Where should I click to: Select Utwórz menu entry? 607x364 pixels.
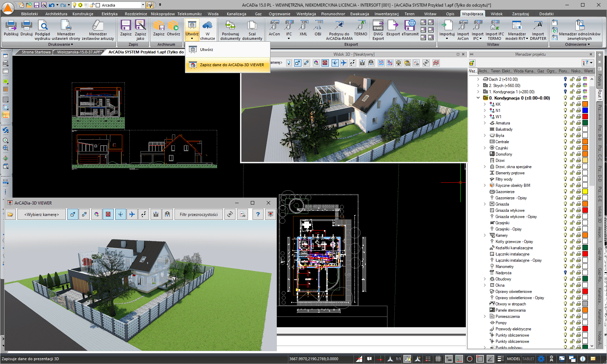pos(228,50)
